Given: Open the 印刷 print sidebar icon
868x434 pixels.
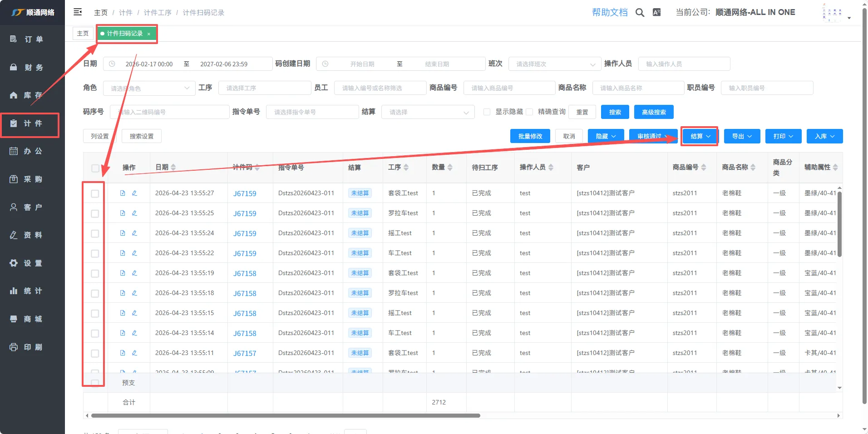Looking at the screenshot, I should pos(14,347).
